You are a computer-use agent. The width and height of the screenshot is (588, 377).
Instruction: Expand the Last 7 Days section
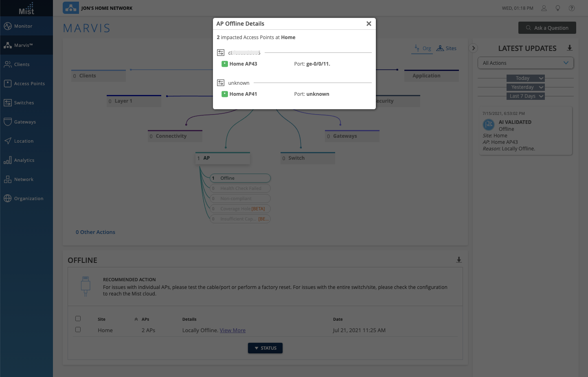[x=525, y=96]
